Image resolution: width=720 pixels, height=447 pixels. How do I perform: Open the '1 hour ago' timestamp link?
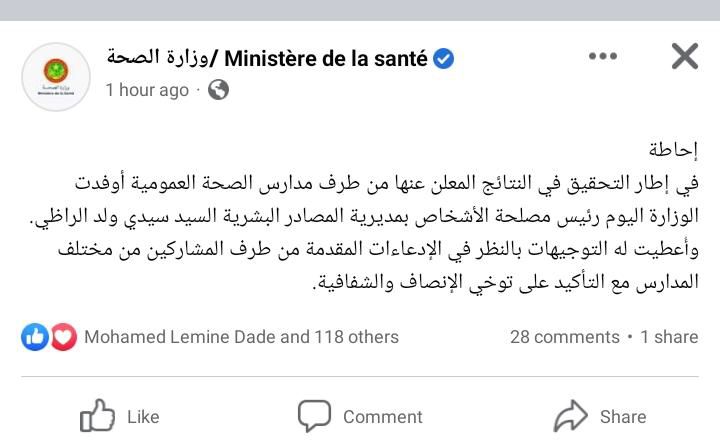pos(147,90)
